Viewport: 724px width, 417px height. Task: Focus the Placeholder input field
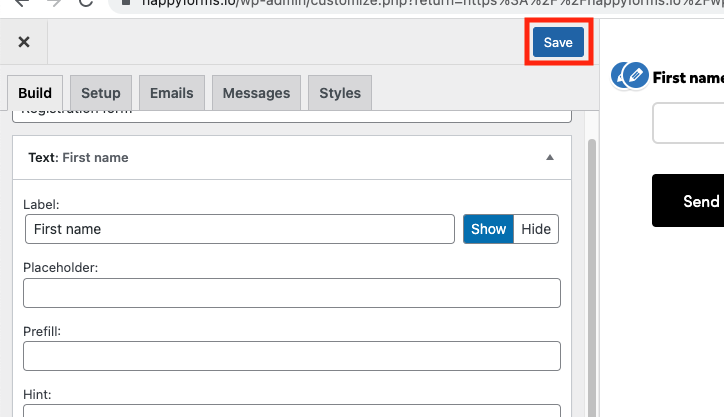click(292, 293)
